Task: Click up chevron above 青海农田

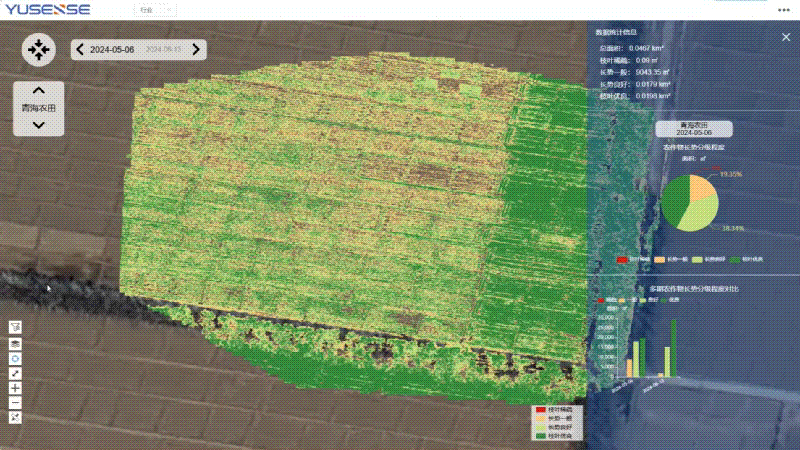Action: coord(38,88)
